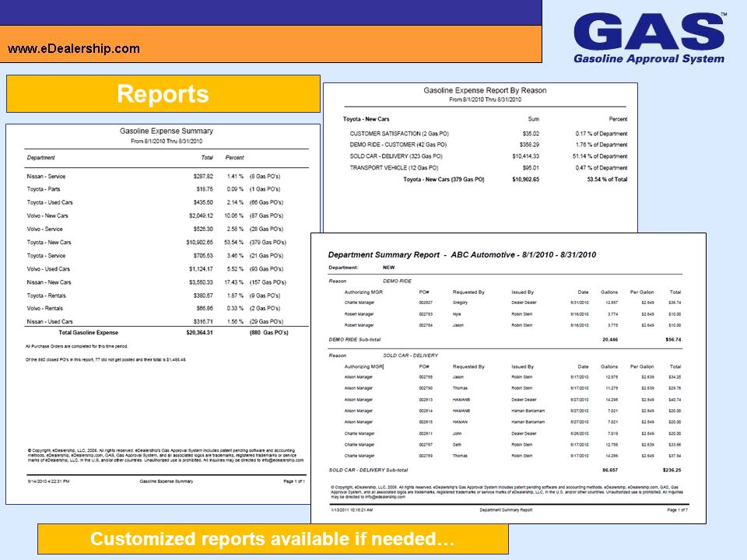Click the 'Gasoline Expense Report By Reason' title
The image size is (747, 560).
pos(485,90)
